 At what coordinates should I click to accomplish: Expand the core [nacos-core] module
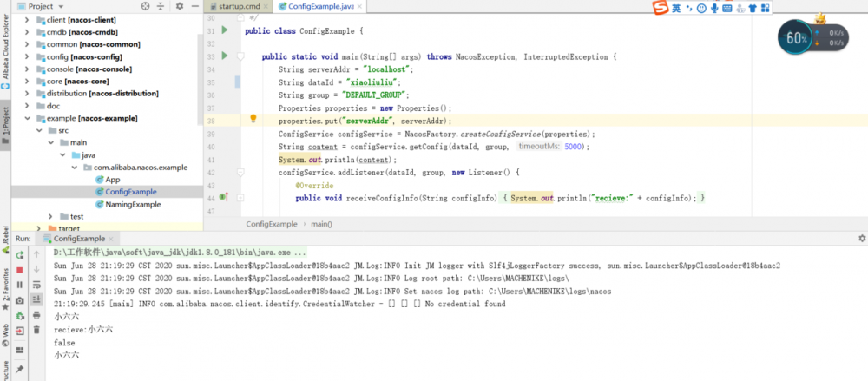[26, 82]
